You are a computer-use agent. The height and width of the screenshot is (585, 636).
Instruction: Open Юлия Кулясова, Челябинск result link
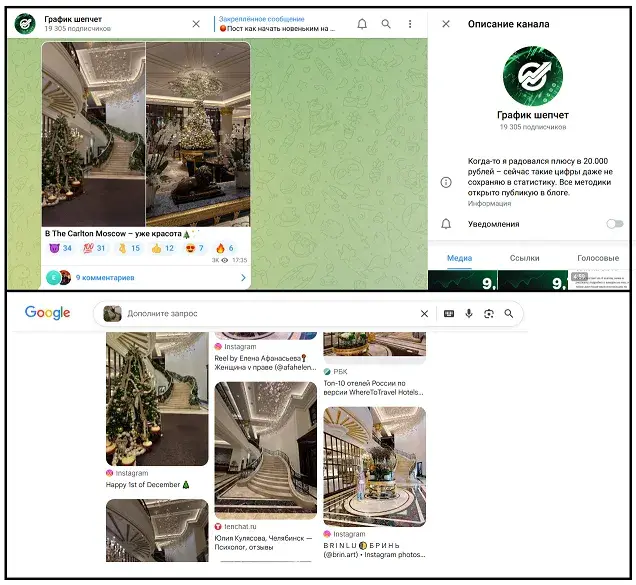[x=263, y=543]
